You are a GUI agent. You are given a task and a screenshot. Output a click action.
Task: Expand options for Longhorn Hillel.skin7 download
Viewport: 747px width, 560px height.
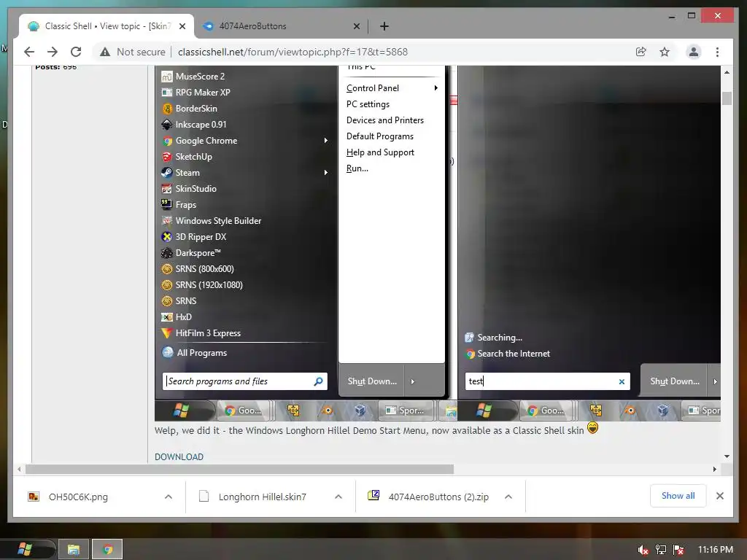pyautogui.click(x=338, y=497)
